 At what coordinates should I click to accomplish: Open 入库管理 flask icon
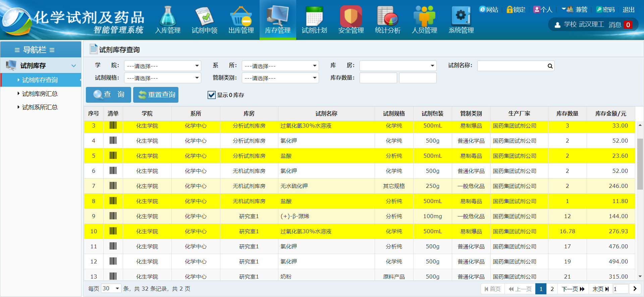click(x=168, y=16)
